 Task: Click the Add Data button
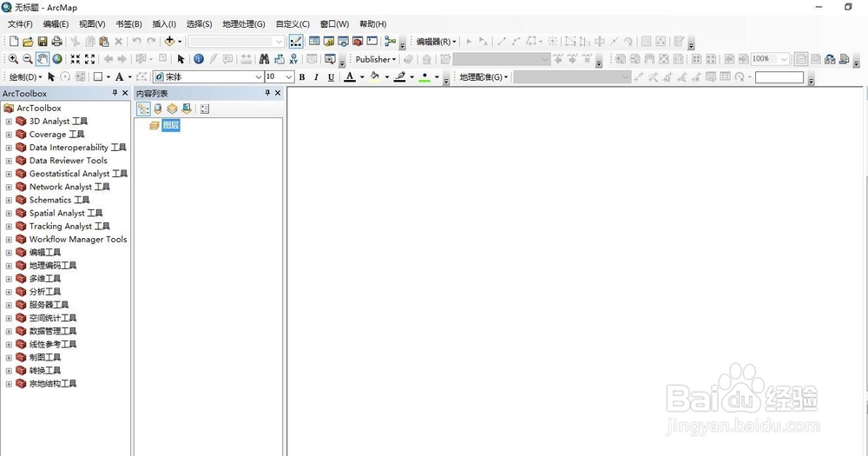[169, 41]
